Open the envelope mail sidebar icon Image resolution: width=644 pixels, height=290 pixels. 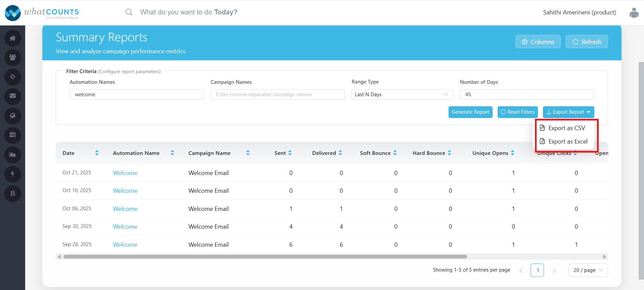13,96
